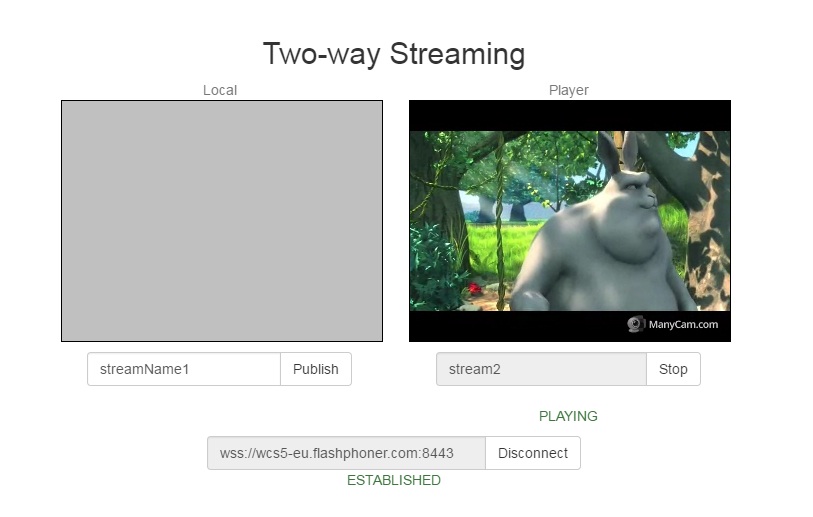Image resolution: width=813 pixels, height=517 pixels.
Task: Focus the streamName1 input field
Action: 184,369
